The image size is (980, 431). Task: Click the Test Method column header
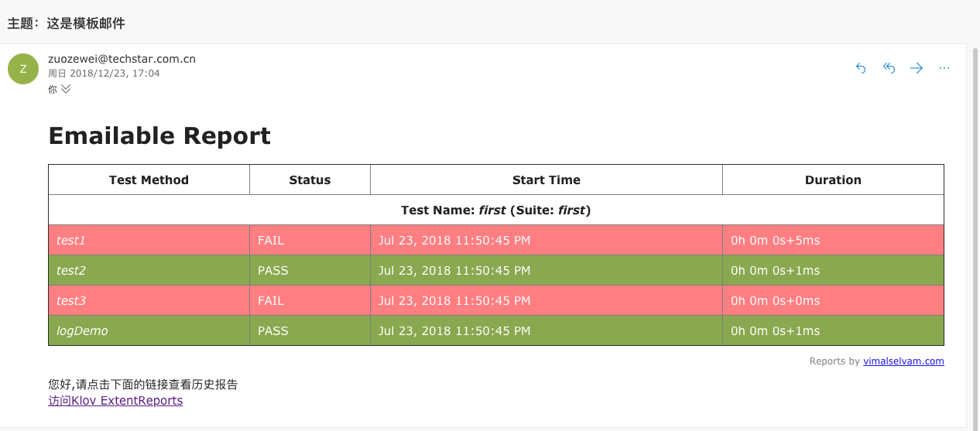149,180
